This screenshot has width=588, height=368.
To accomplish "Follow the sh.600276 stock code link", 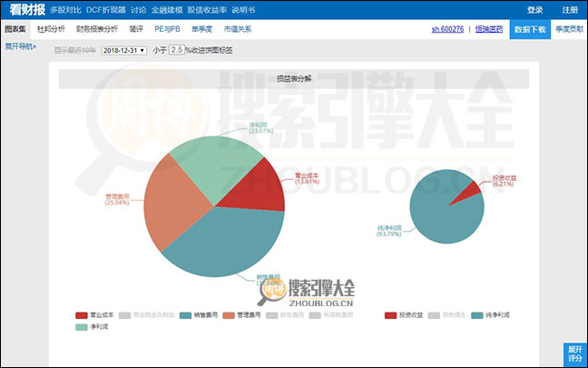I will pos(447,29).
